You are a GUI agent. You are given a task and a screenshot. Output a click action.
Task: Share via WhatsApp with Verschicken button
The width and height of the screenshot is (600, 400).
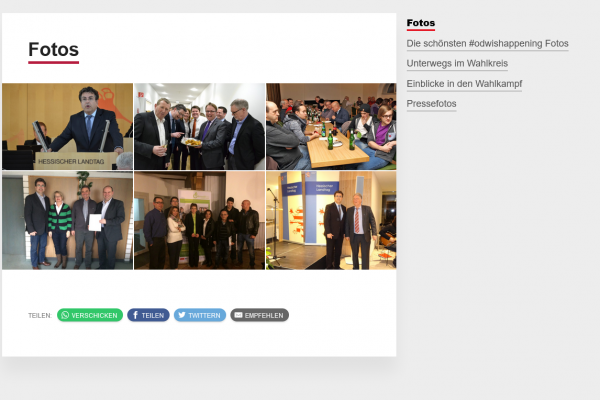coord(90,315)
